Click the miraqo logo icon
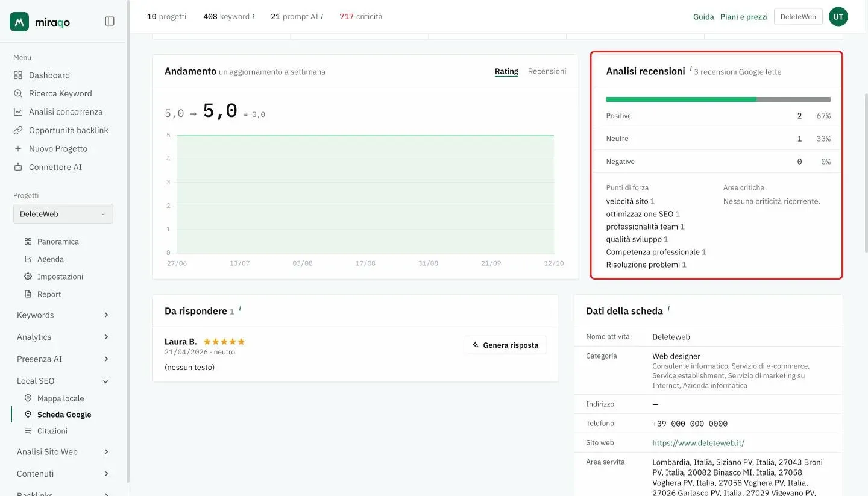The width and height of the screenshot is (868, 496). [19, 22]
